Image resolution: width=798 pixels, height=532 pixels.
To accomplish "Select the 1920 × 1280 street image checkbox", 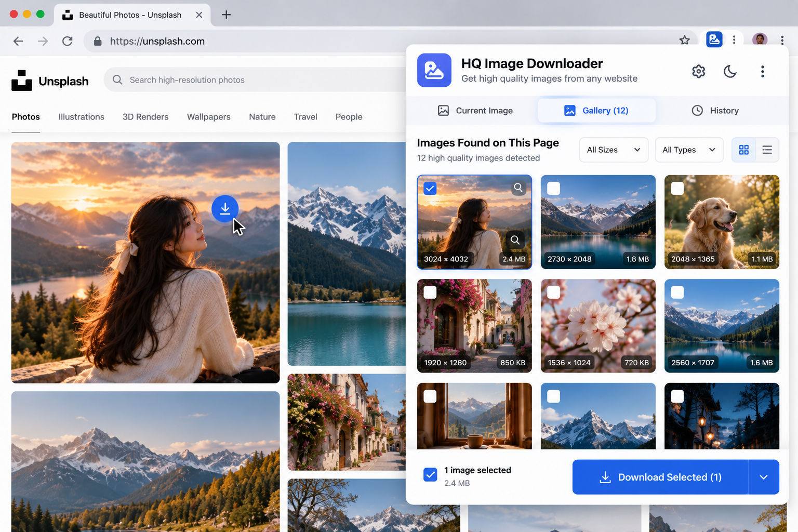I will pyautogui.click(x=430, y=292).
